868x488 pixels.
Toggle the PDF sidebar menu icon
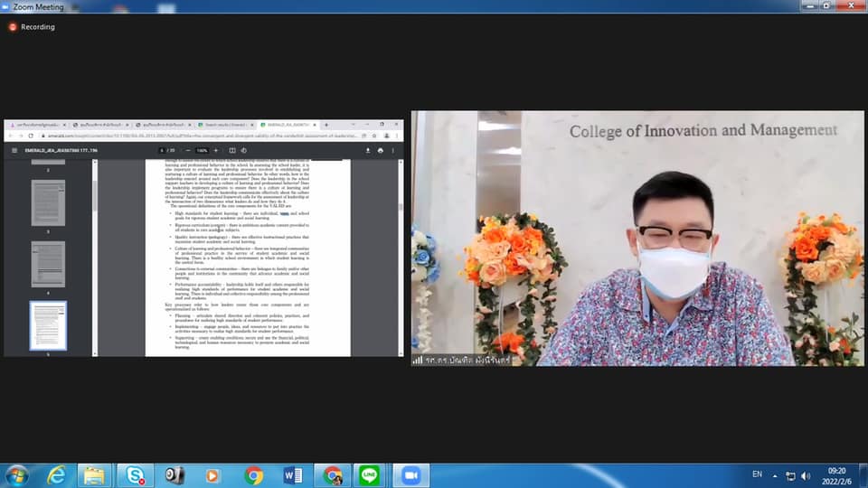[x=14, y=150]
